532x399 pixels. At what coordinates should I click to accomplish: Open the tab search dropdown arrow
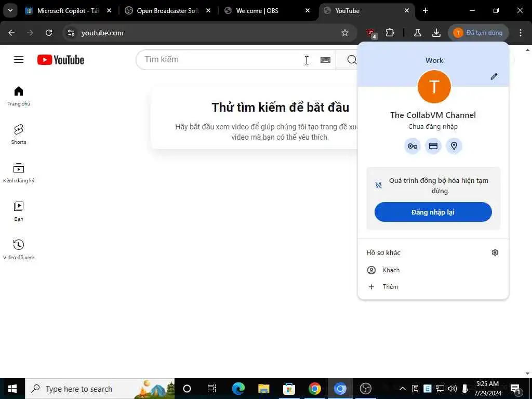click(10, 10)
